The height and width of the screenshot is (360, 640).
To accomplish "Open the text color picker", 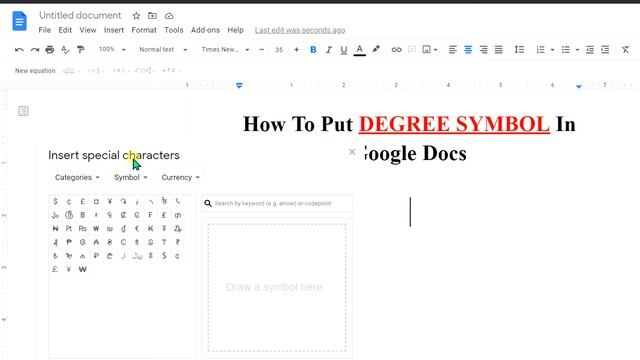I will pyautogui.click(x=359, y=50).
